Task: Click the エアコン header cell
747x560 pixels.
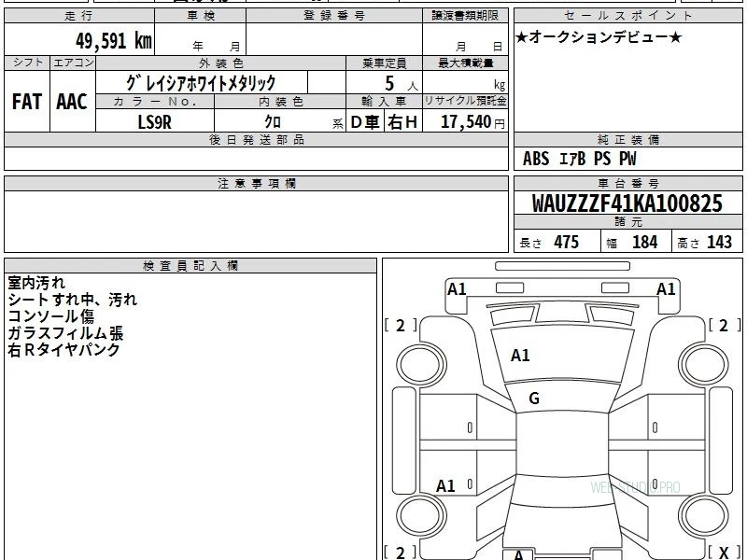Action: [73, 63]
